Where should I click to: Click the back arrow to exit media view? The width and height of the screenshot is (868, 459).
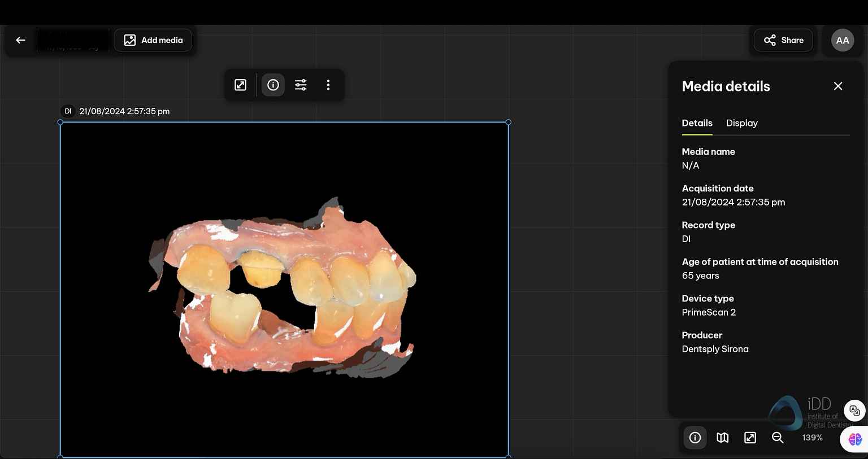coord(20,40)
